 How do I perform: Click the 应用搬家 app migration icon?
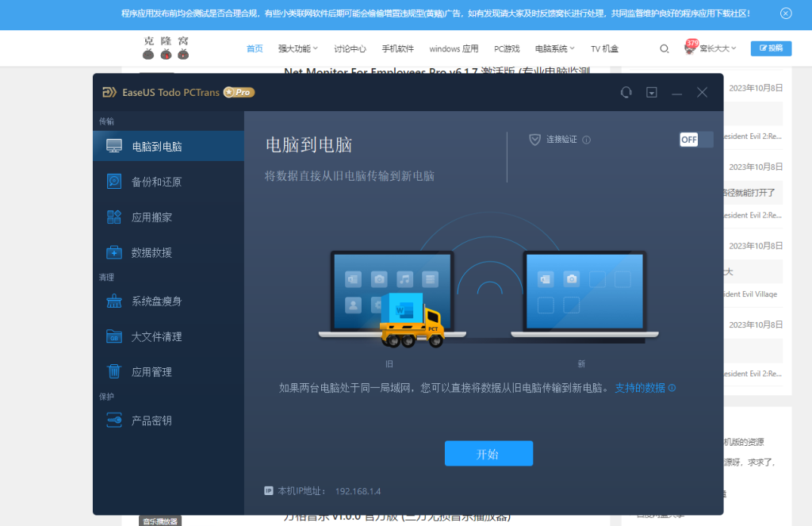114,217
